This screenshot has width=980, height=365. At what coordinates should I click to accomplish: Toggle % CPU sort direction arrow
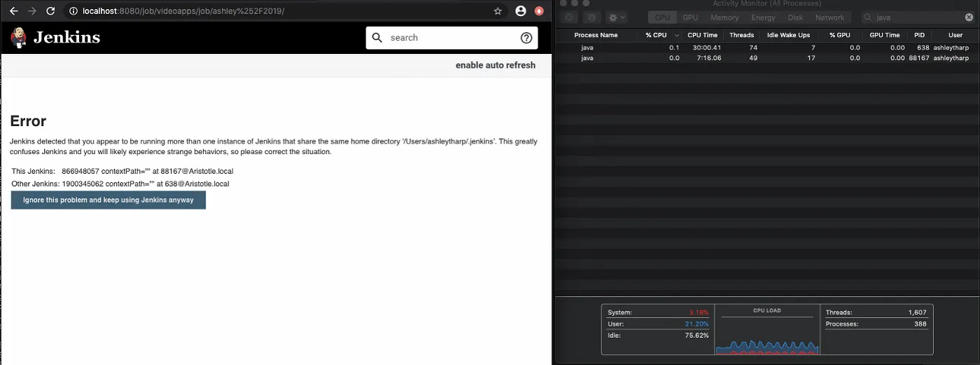click(x=677, y=35)
